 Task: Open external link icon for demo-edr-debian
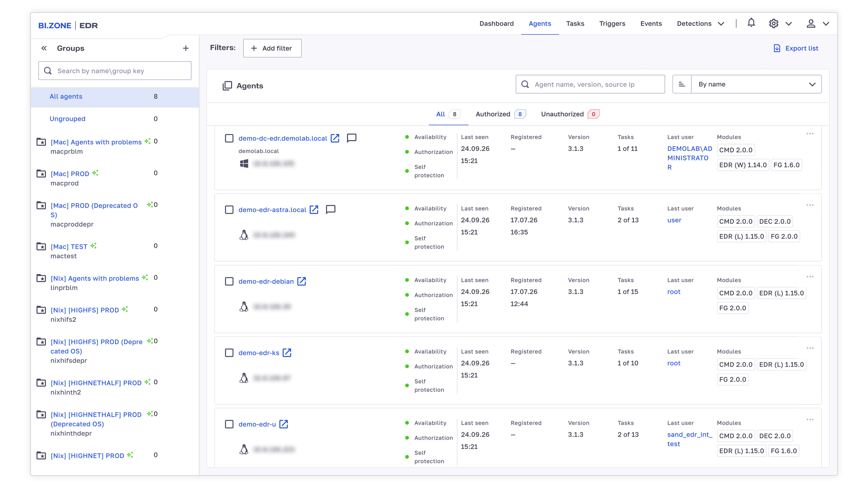[302, 281]
